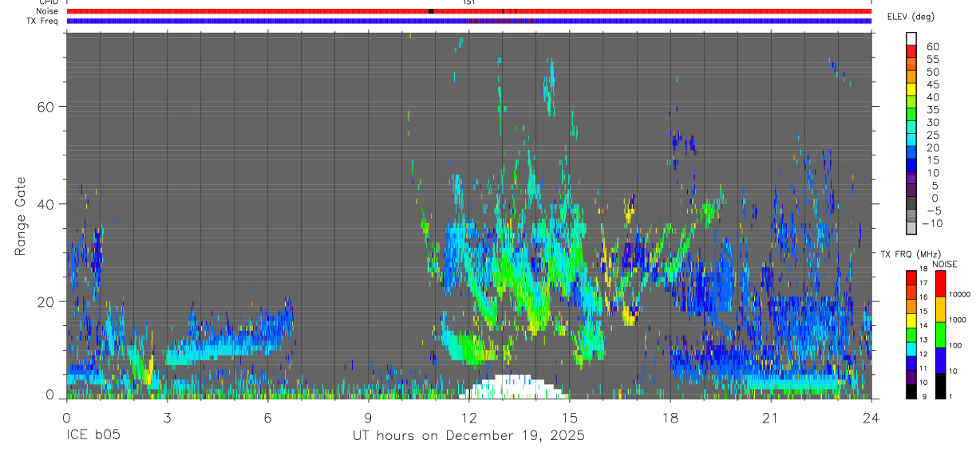Click the red Noise strip above the plot
Image resolution: width=980 pixels, height=452 pixels.
pyautogui.click(x=468, y=11)
